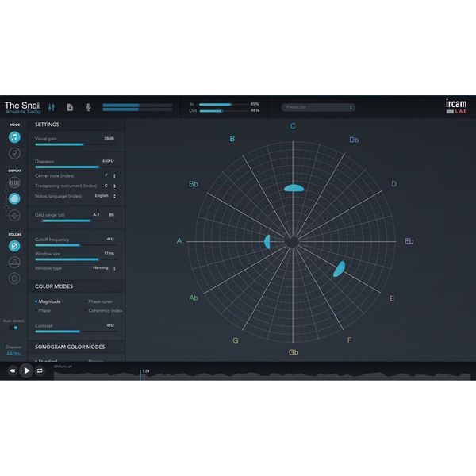
Task: Click the rewind button
Action: click(x=13, y=370)
